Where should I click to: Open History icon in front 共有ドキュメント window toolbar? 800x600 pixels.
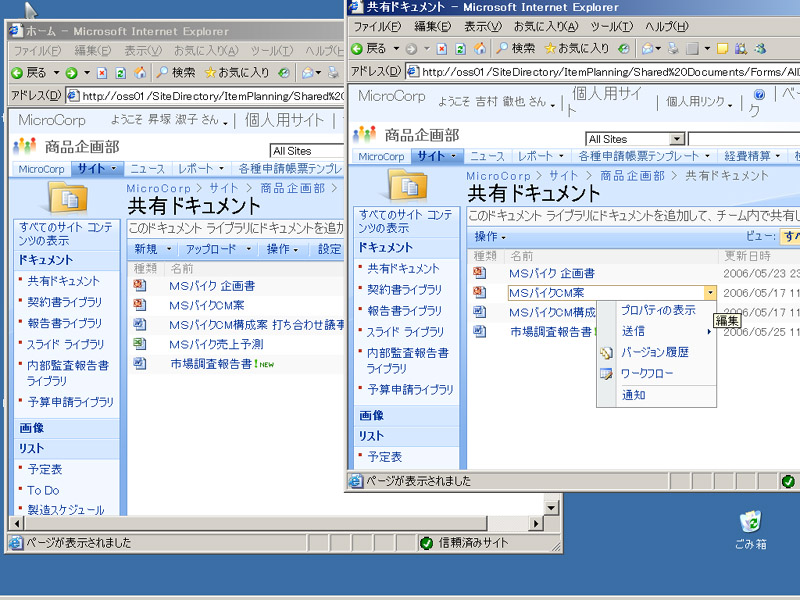[x=623, y=48]
